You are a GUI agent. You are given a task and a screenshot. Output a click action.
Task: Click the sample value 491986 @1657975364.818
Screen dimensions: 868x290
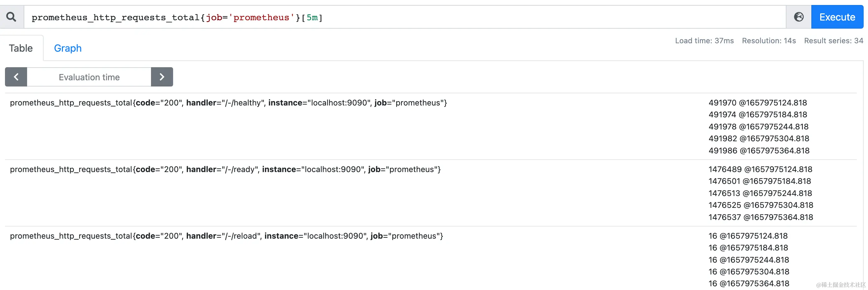[759, 151]
